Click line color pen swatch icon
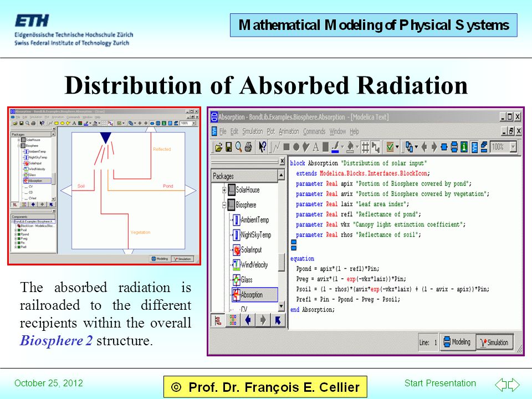 pyautogui.click(x=335, y=147)
